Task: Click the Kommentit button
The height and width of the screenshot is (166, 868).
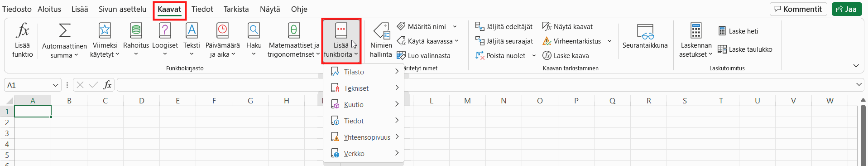Action: pyautogui.click(x=798, y=9)
